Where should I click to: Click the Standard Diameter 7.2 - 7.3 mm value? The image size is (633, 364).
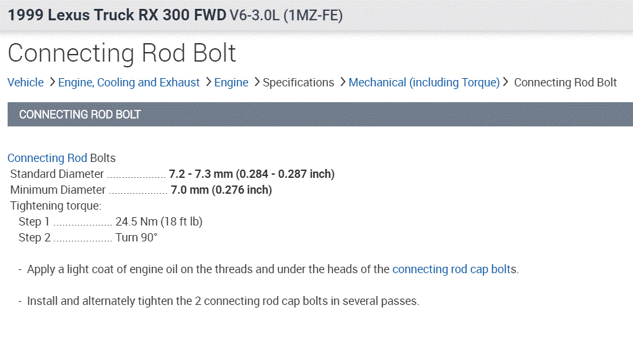tap(251, 174)
